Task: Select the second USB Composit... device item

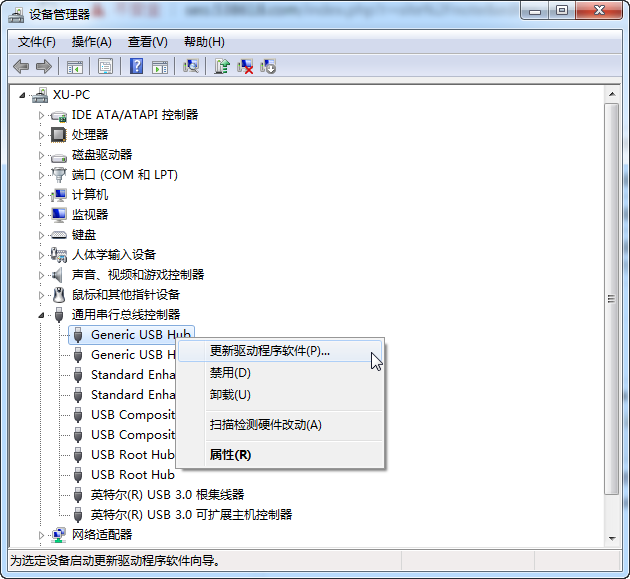Action: tap(133, 435)
